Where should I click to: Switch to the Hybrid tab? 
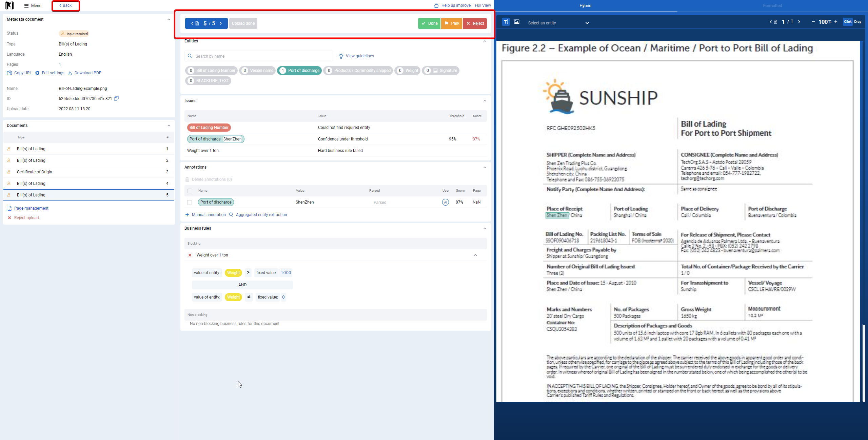[586, 6]
